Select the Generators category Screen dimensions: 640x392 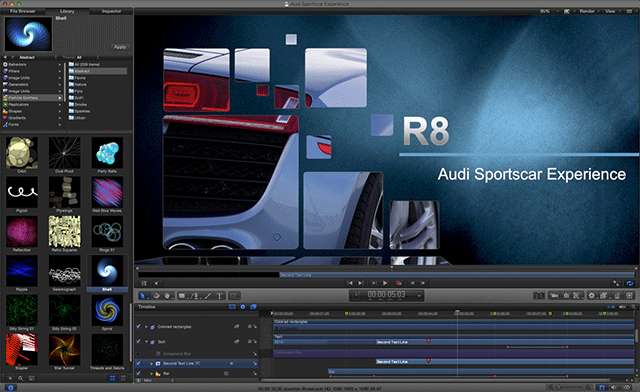point(32,85)
